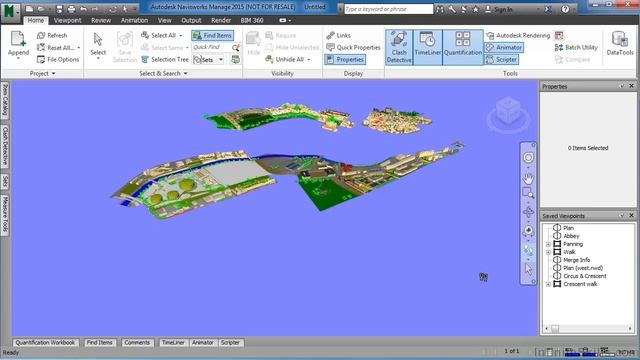The width and height of the screenshot is (640, 360).
Task: Select the Zoom Window tool on navigation bar
Action: (528, 193)
